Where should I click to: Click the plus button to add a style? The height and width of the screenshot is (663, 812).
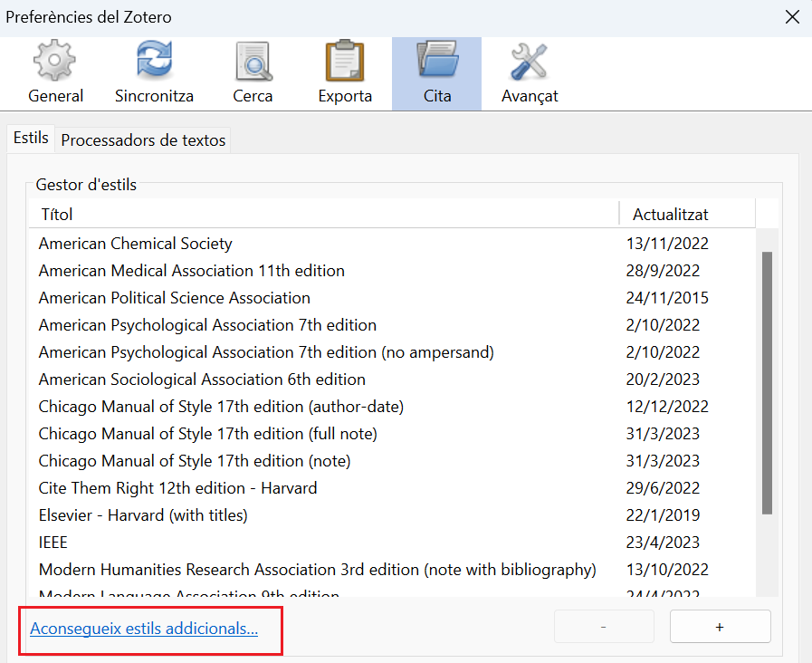coord(720,627)
